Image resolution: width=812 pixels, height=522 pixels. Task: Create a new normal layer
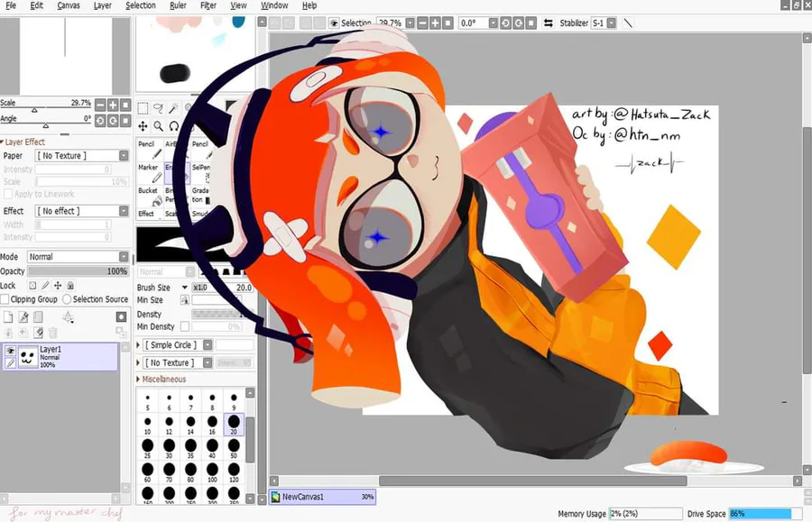[x=8, y=317]
